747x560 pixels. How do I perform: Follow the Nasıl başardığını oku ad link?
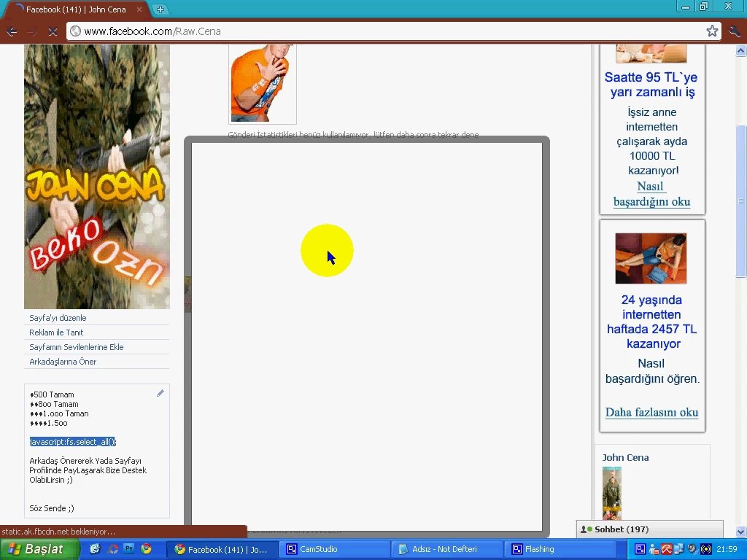point(651,194)
